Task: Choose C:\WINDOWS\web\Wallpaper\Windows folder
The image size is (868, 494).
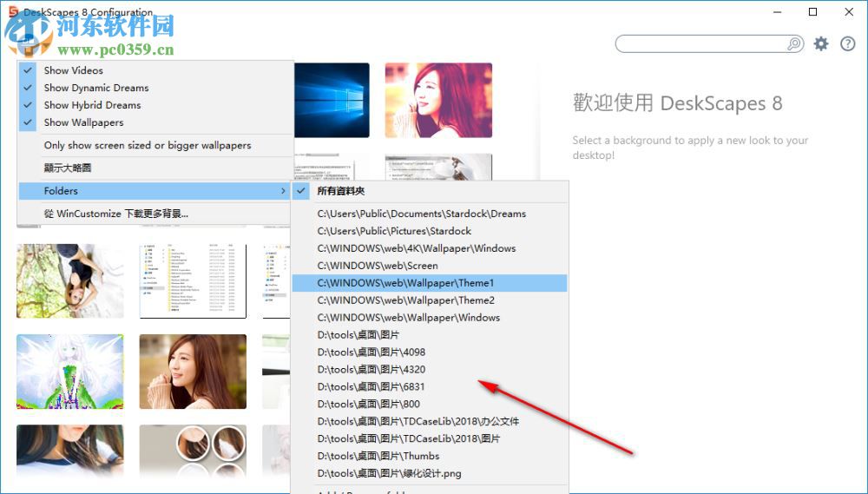Action: (x=430, y=318)
